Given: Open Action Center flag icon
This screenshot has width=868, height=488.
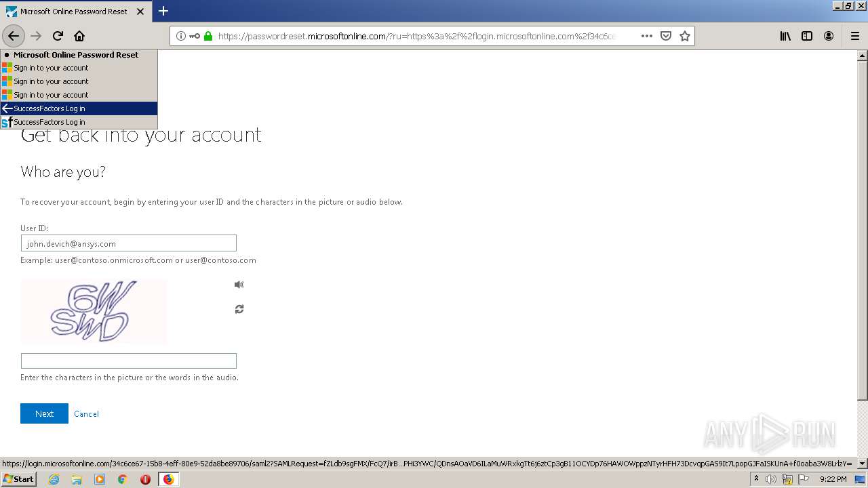Looking at the screenshot, I should [803, 479].
